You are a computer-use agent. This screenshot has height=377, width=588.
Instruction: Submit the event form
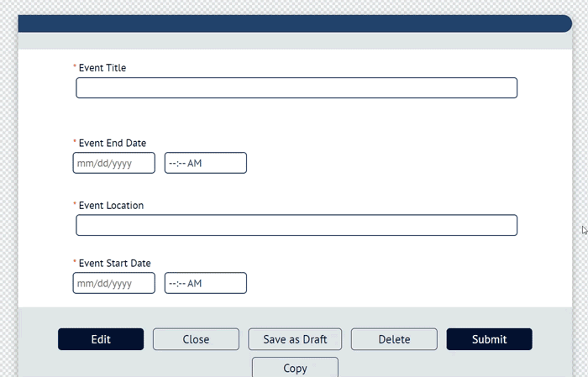point(490,339)
